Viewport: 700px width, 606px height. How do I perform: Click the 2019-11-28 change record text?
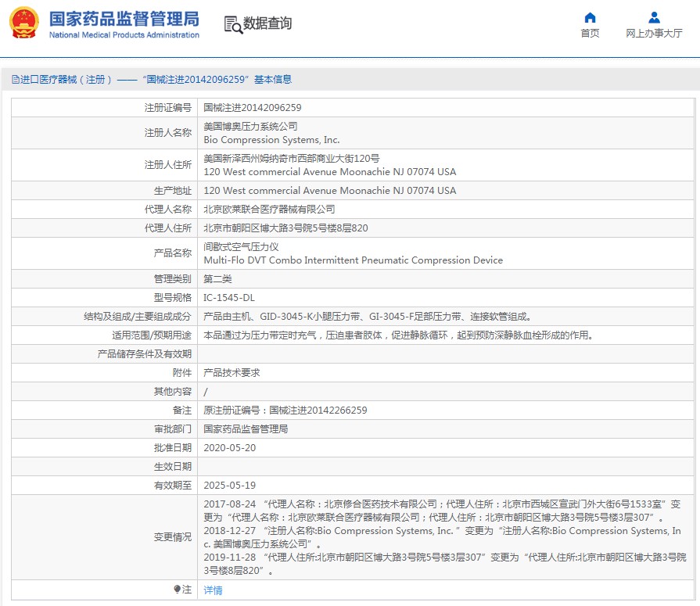click(x=445, y=564)
